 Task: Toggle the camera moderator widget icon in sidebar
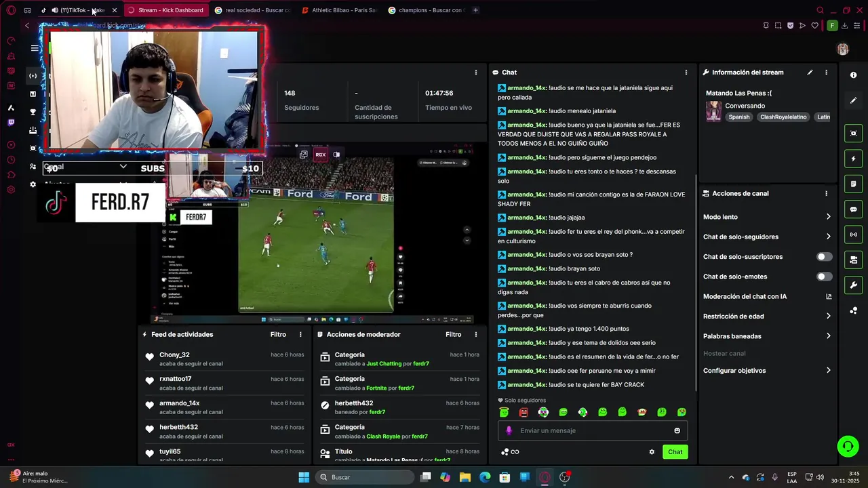pyautogui.click(x=853, y=260)
